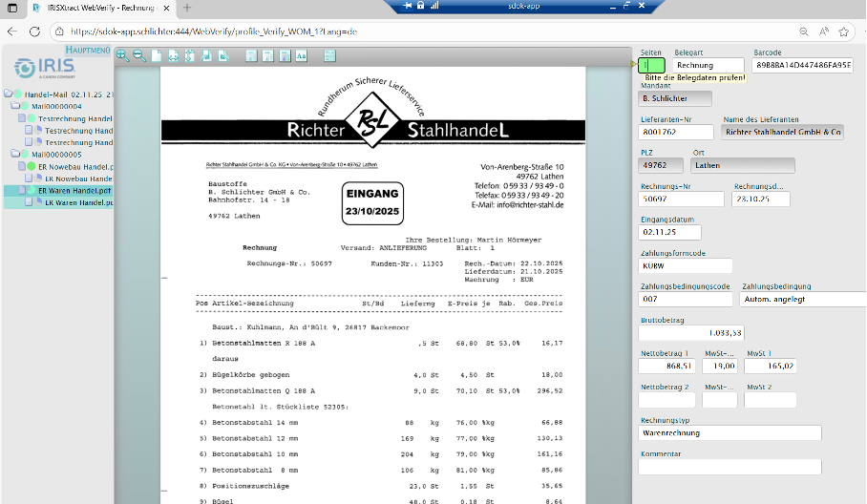Viewport: 867px width, 504px height.
Task: Click the Mandant field B. Schlichter
Action: 675,98
